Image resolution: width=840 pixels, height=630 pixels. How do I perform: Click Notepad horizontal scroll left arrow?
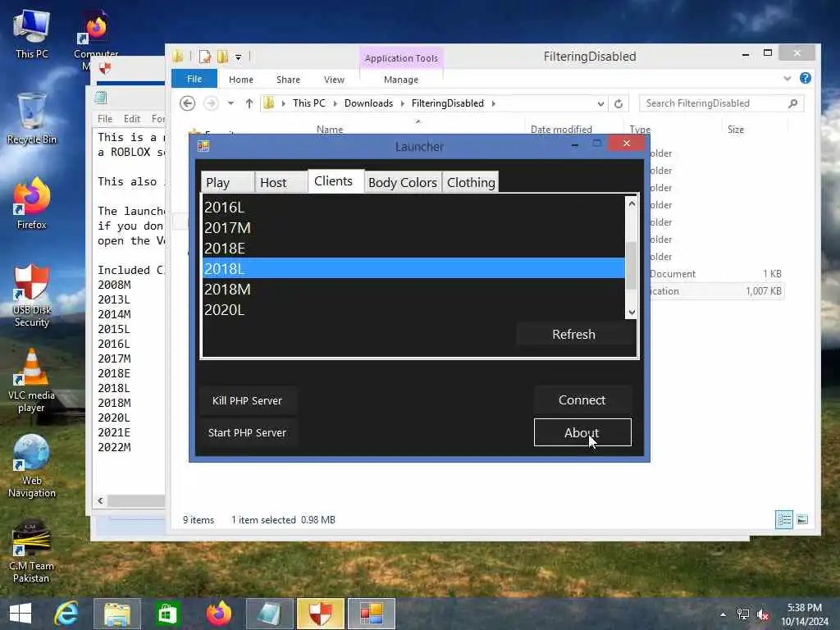(100, 501)
